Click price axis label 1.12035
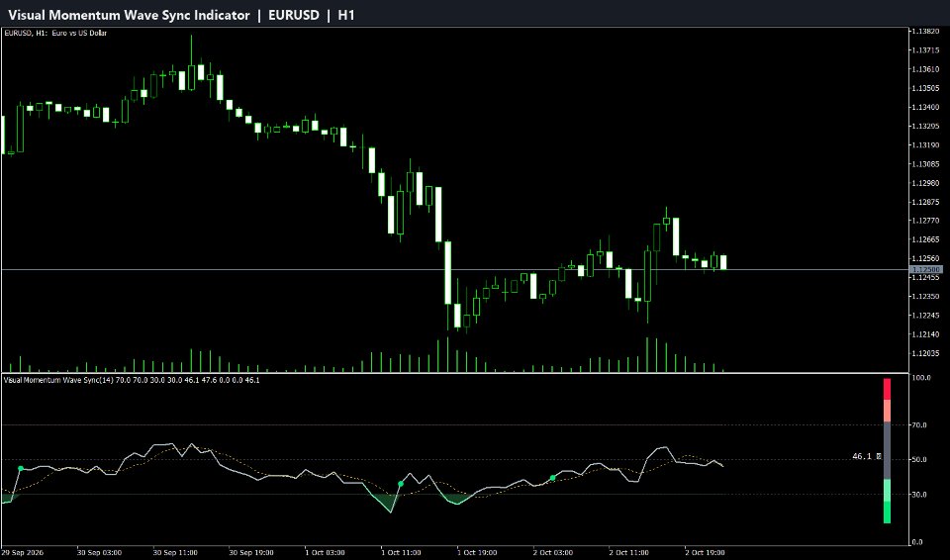This screenshot has width=950, height=560. coord(925,353)
